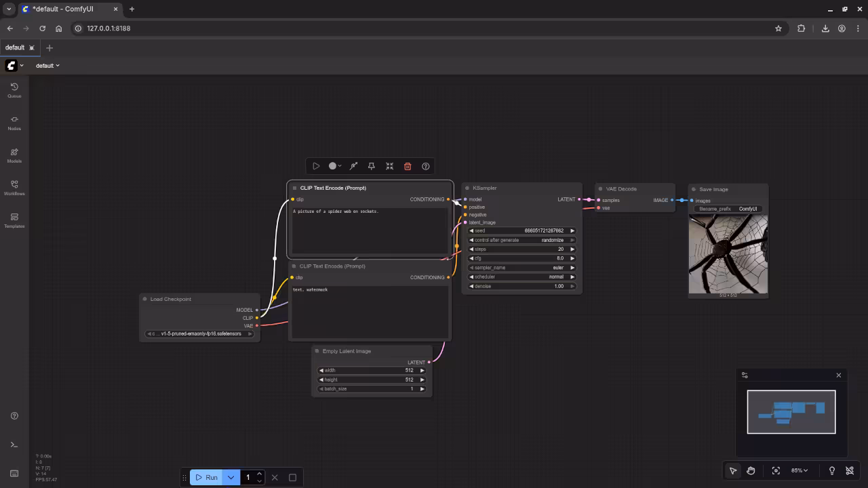Viewport: 868px width, 488px height.
Task: Add a new workflow tab
Action: coord(49,47)
